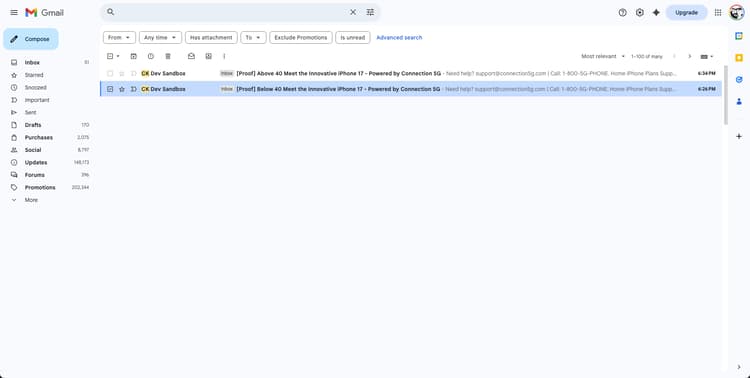Click the 6:26 PM timestamp
Image resolution: width=750 pixels, height=378 pixels.
(706, 89)
